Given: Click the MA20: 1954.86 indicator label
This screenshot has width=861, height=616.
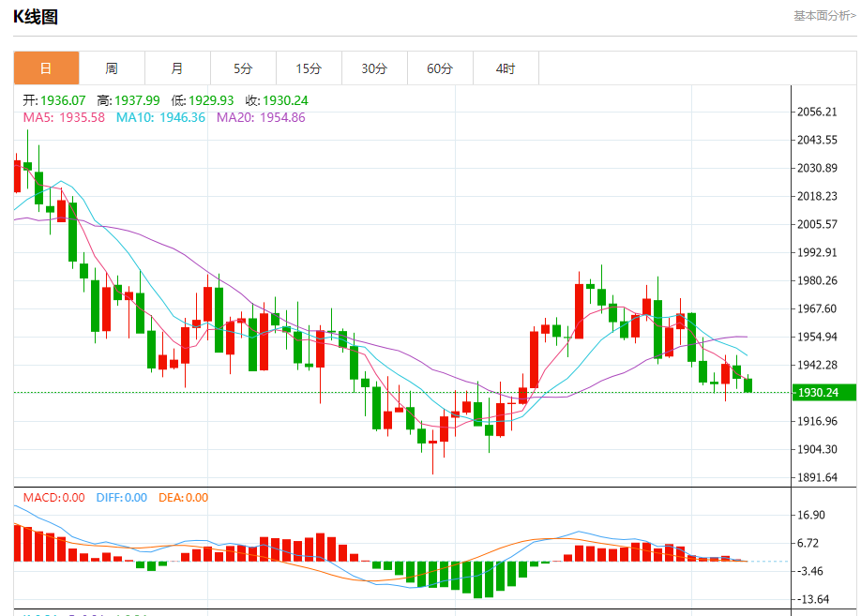Looking at the screenshot, I should [261, 117].
